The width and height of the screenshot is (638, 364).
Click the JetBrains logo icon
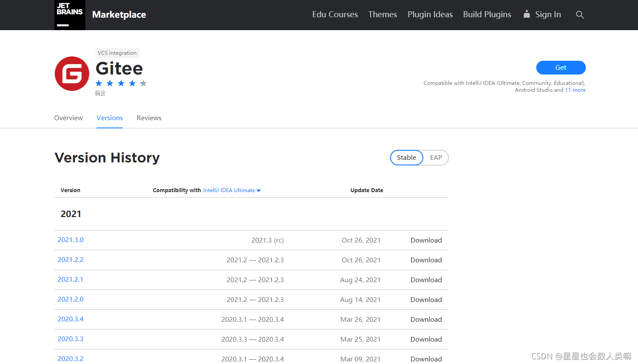click(70, 15)
